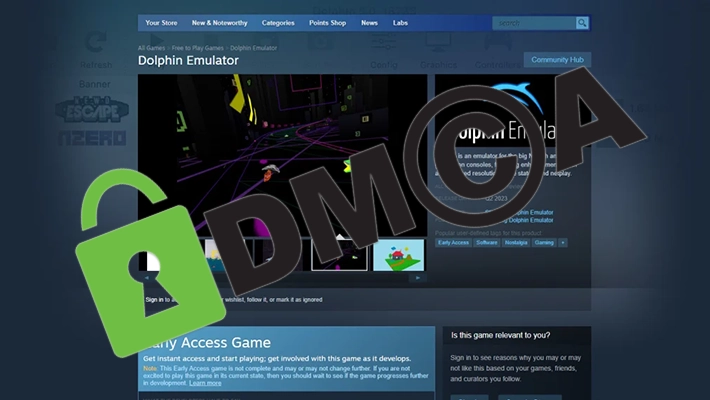Click the Dolphin Emulator breadcrumb link

point(254,48)
